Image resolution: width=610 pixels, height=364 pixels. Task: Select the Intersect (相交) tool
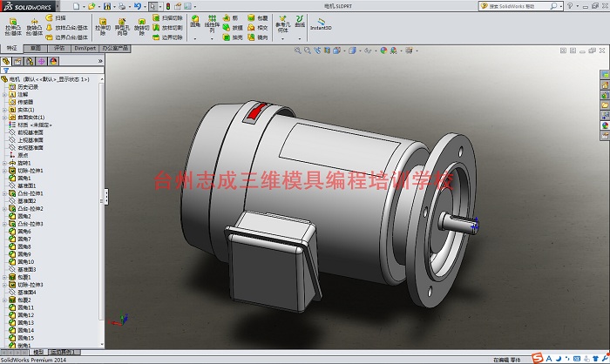click(x=258, y=28)
